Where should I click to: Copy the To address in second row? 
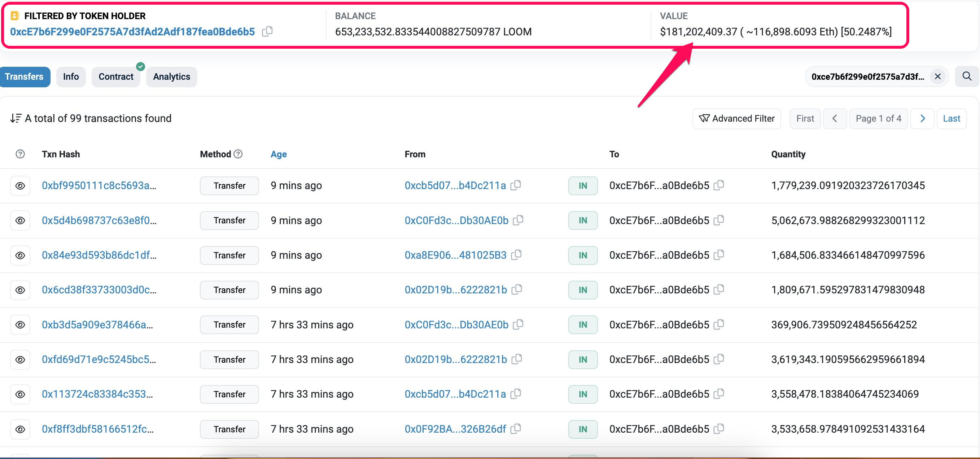click(719, 220)
